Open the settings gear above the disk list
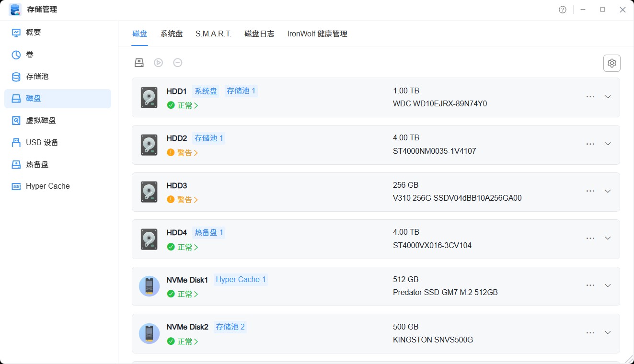Image resolution: width=634 pixels, height=364 pixels. [611, 63]
